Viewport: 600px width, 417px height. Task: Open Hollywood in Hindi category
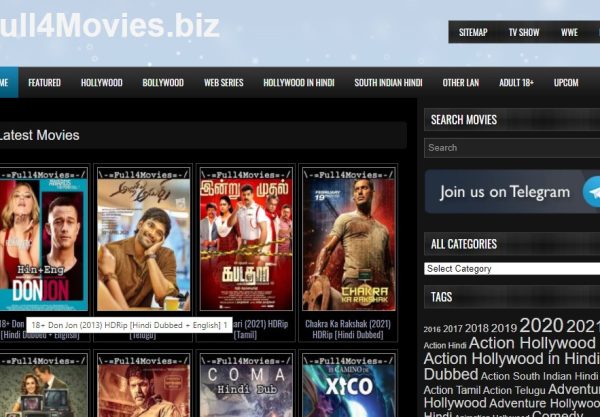pyautogui.click(x=299, y=83)
